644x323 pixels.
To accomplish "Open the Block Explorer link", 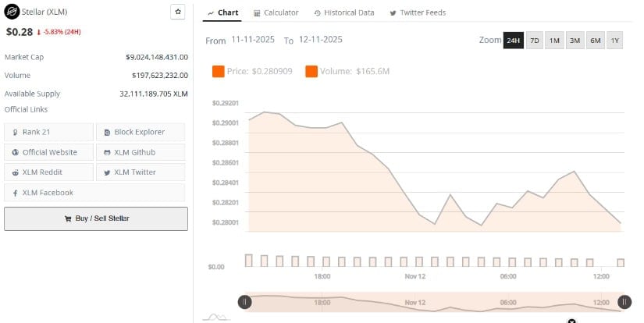I will coord(141,132).
